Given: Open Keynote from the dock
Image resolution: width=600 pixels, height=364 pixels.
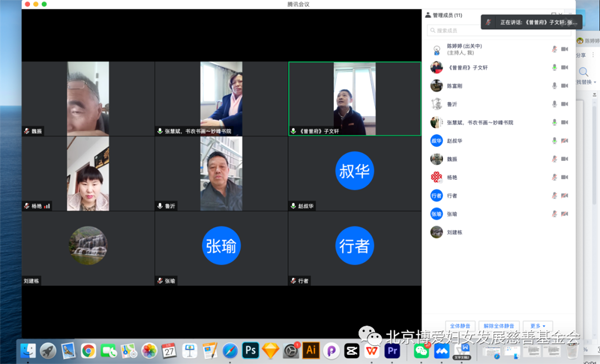Looking at the screenshot, I should [x=189, y=351].
